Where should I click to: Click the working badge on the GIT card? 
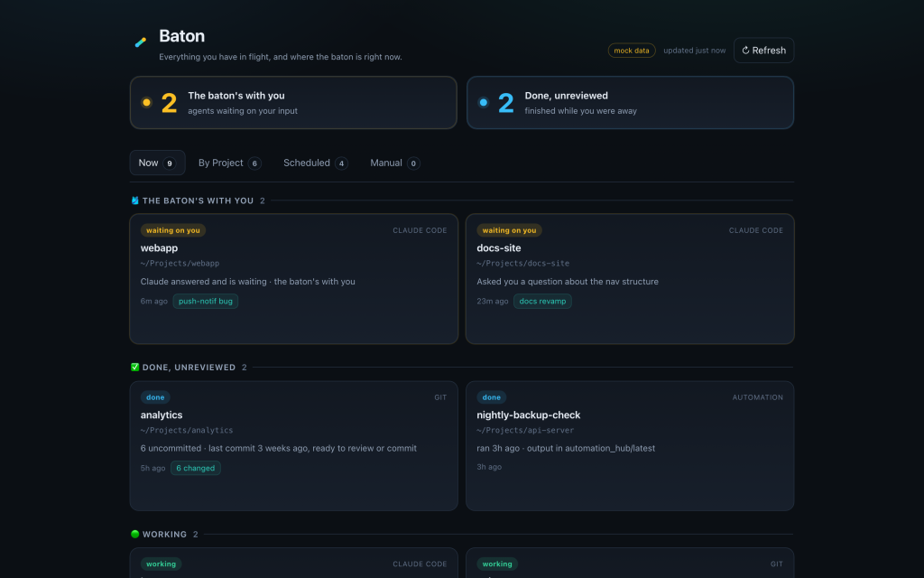(x=497, y=564)
